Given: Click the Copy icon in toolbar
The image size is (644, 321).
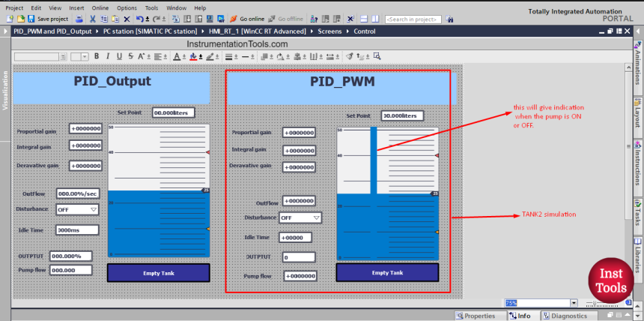Looking at the screenshot, I should pyautogui.click(x=104, y=19).
